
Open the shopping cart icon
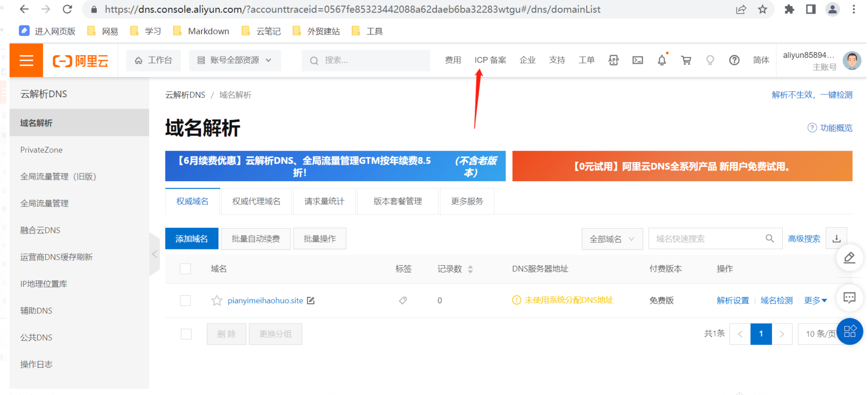[686, 60]
